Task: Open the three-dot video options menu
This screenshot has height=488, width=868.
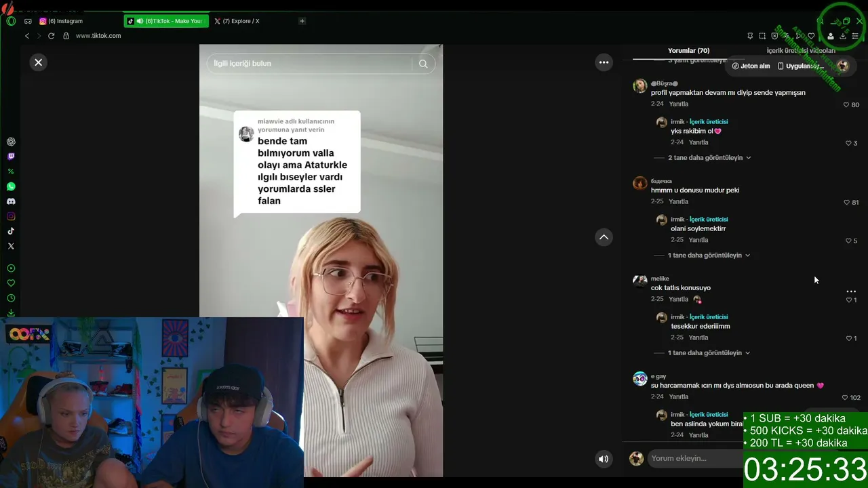Action: (x=604, y=62)
